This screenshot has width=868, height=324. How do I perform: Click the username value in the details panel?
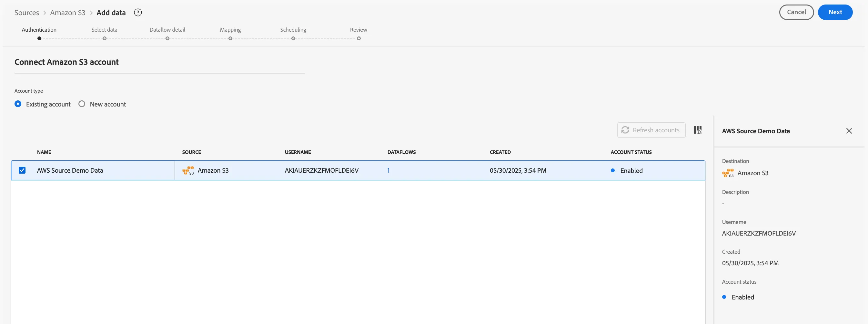coord(759,233)
